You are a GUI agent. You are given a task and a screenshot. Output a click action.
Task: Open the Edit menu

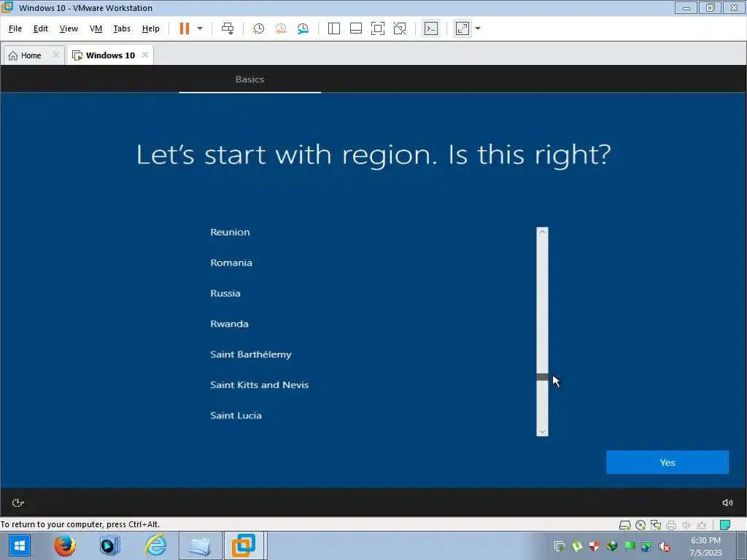(x=41, y=28)
